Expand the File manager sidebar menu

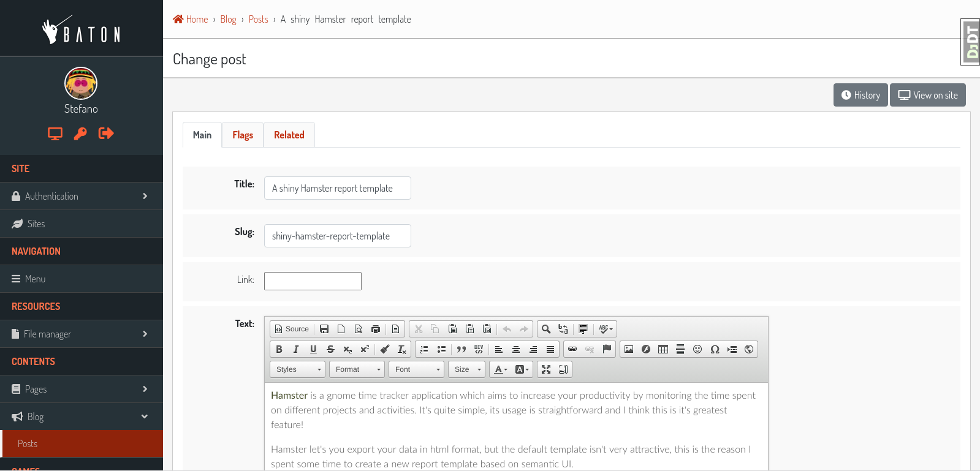82,334
